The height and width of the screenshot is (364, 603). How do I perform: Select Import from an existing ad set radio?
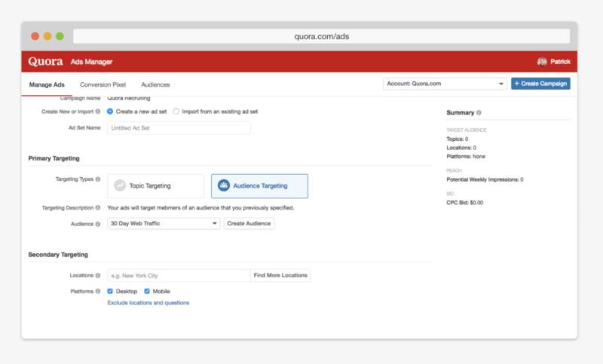(176, 112)
